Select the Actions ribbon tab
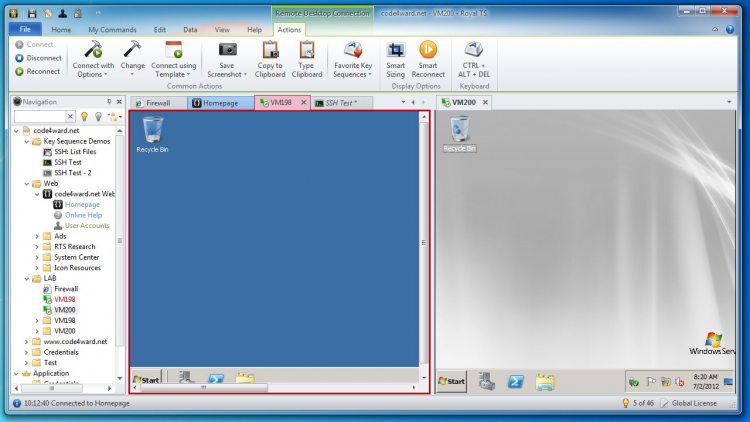Screen dimensions: 750x422 point(289,30)
